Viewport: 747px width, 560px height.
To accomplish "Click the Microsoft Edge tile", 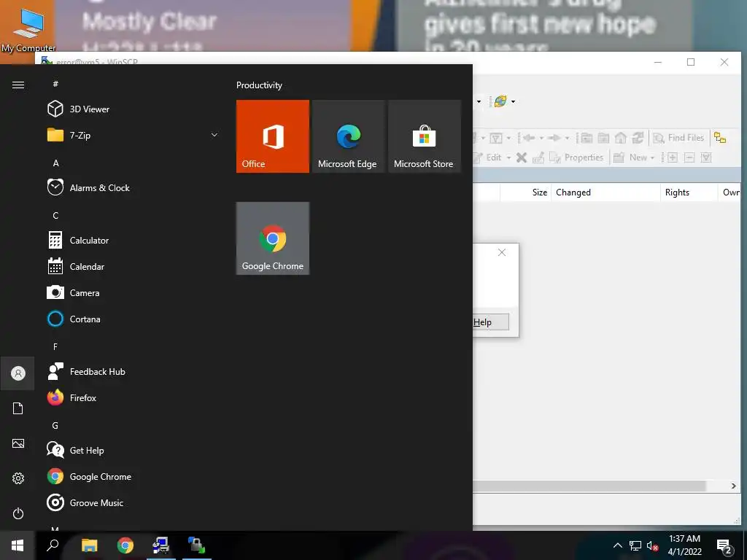I will point(348,136).
